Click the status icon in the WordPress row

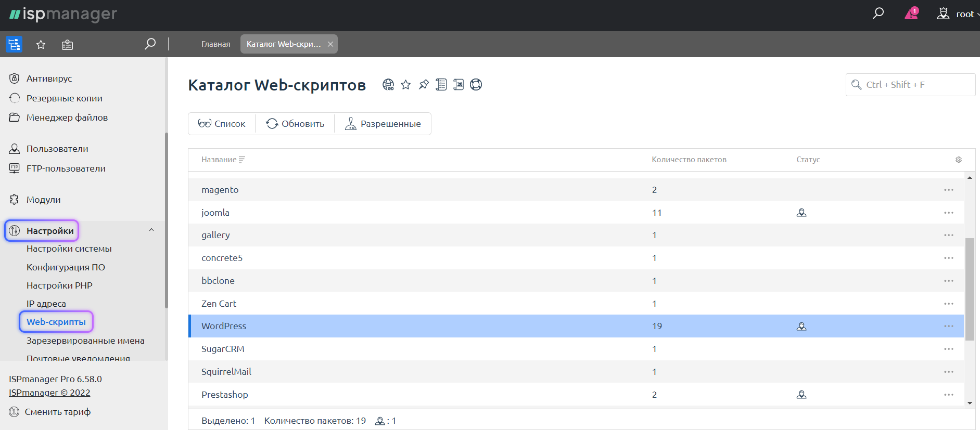(801, 327)
